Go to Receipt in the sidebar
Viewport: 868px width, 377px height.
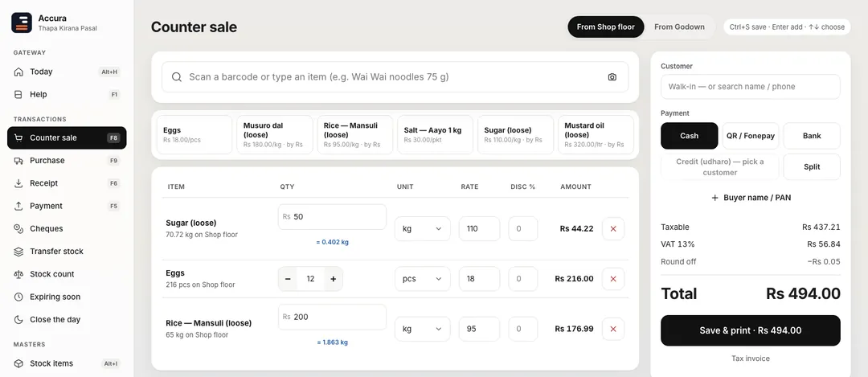point(67,183)
